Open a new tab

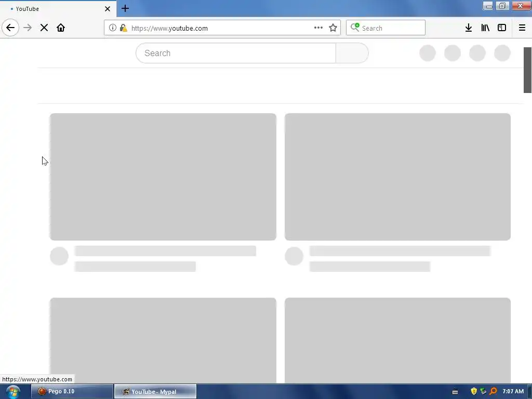click(125, 8)
